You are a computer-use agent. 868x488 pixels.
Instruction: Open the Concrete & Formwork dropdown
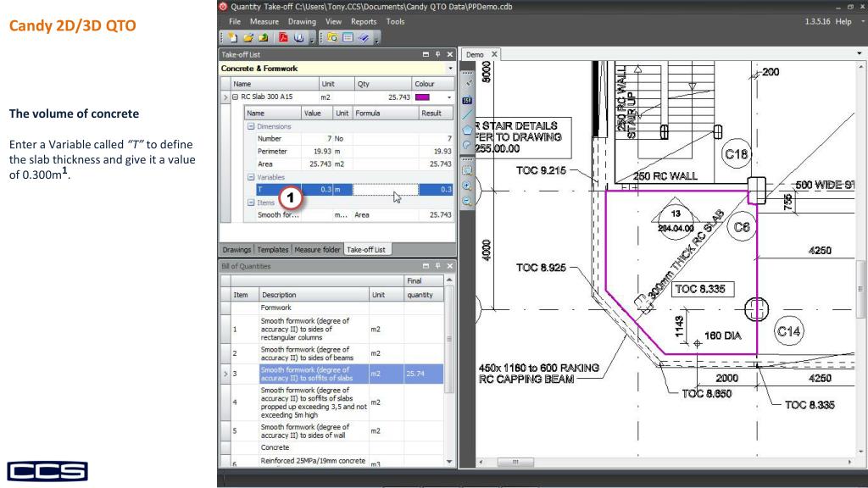(x=450, y=69)
